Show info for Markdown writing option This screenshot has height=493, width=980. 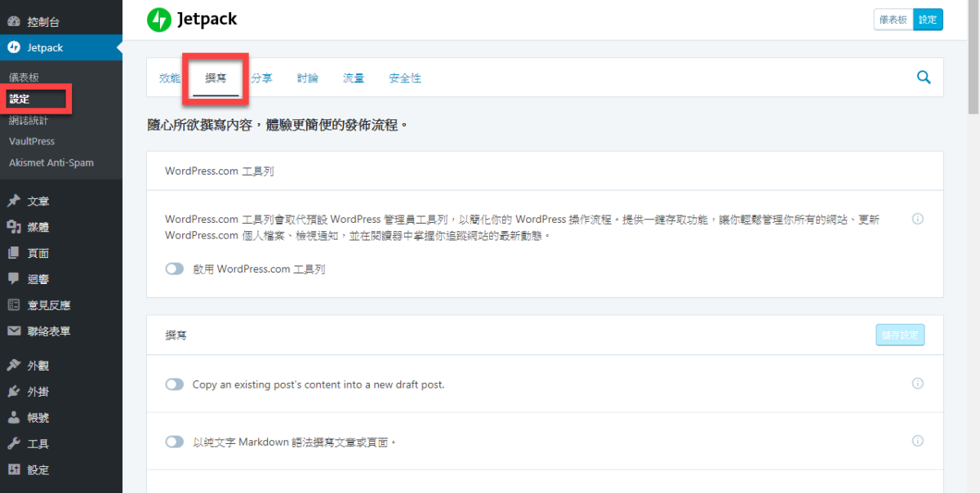point(917,442)
